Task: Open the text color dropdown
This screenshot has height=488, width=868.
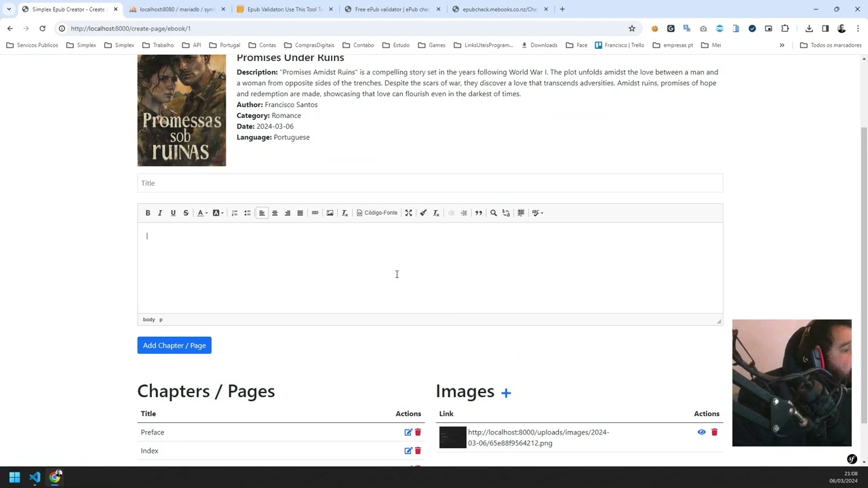Action: 202,213
